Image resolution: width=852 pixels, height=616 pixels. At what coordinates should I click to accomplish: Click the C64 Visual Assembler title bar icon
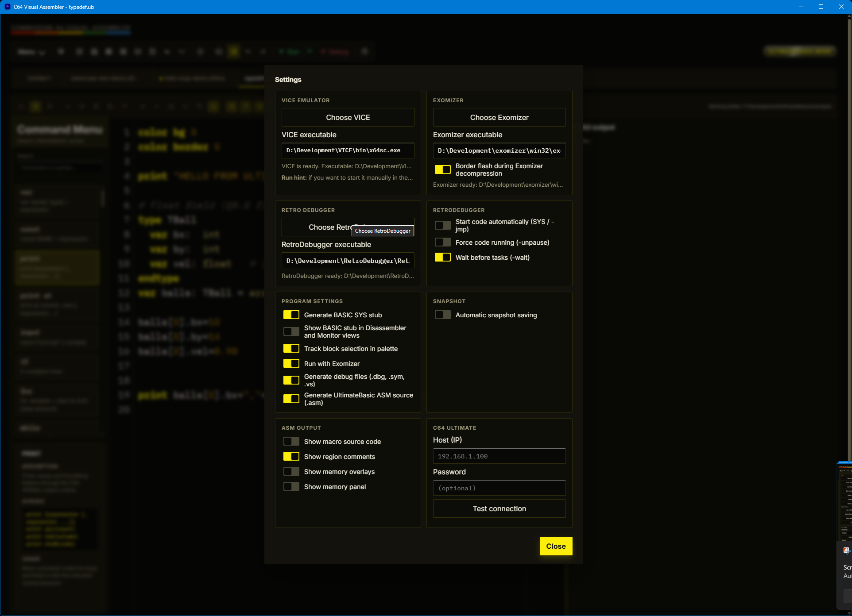pos(8,7)
